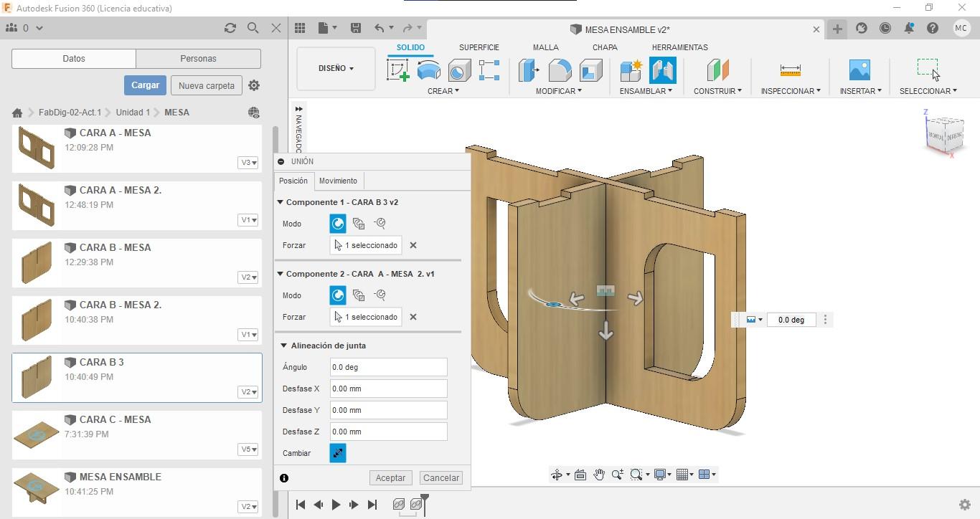Expand the CREAR menu

pos(443,91)
